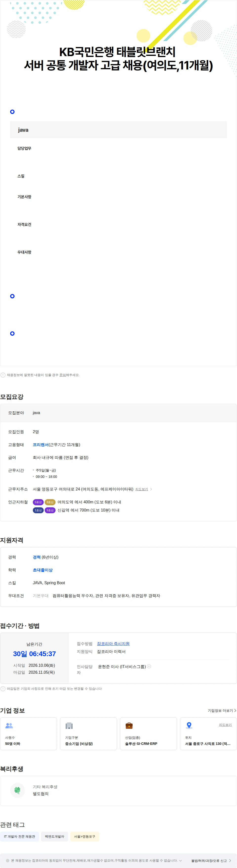The image size is (237, 868).
Task: Click the 별도협의 benefits text
Action: (x=41, y=794)
